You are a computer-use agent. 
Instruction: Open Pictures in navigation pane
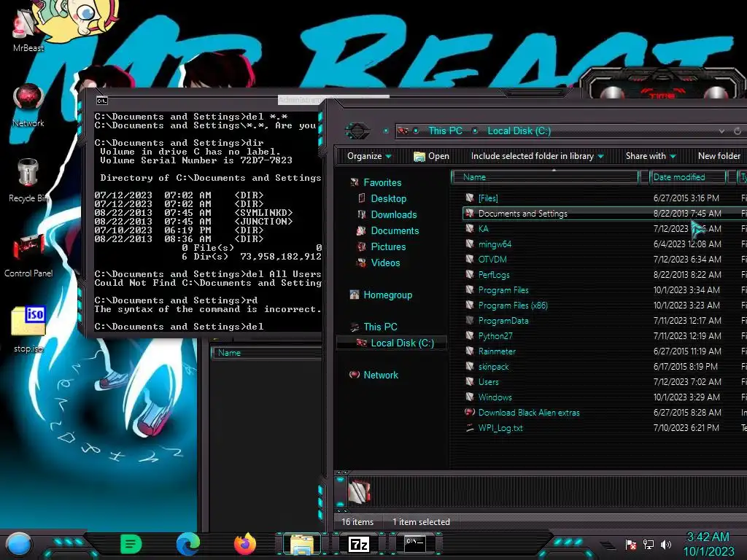[x=388, y=246]
